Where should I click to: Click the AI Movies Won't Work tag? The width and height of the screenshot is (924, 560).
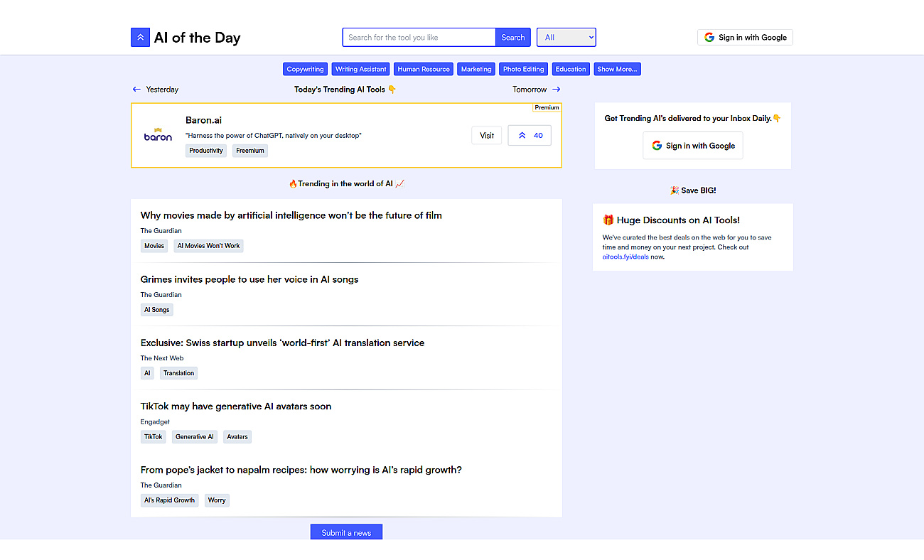209,246
